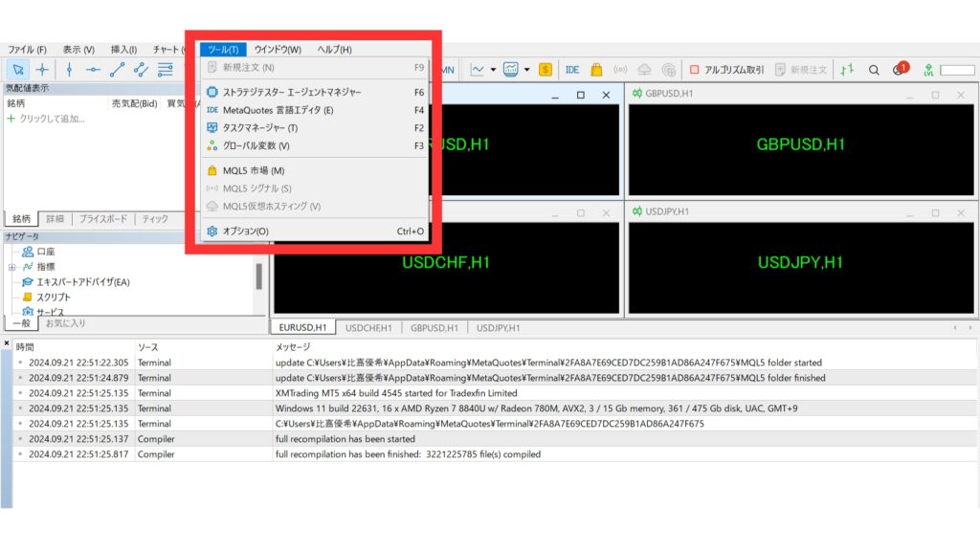Open MQL5 市場 shopping bag toolbar icon

[x=596, y=69]
